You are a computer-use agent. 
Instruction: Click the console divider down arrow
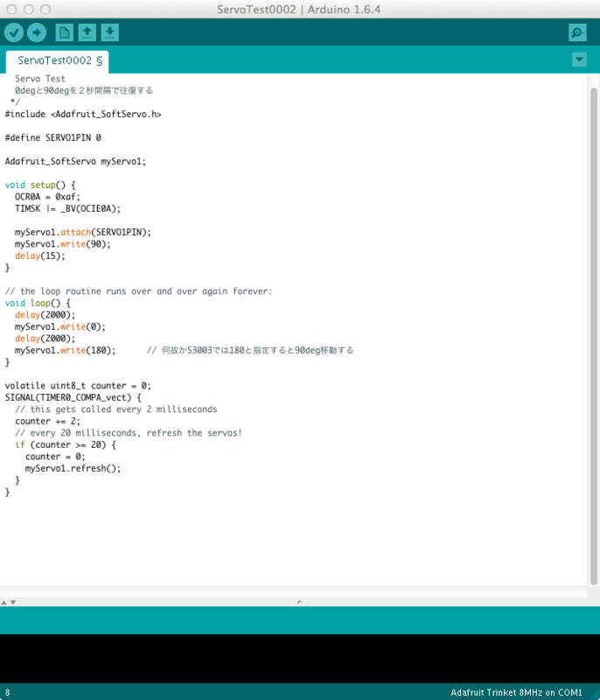(x=13, y=602)
